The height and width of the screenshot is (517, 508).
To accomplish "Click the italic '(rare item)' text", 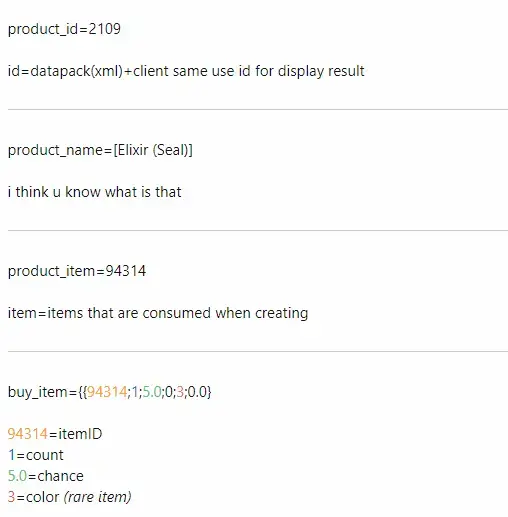I will tap(97, 497).
